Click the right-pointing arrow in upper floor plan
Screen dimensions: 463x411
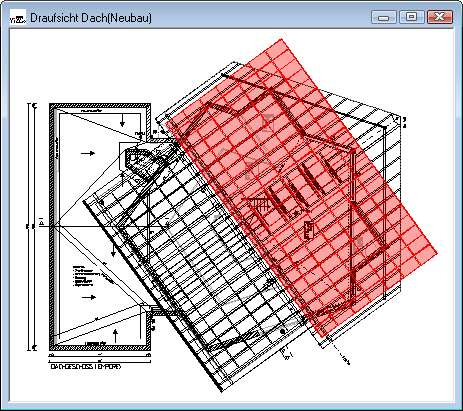pyautogui.click(x=88, y=153)
